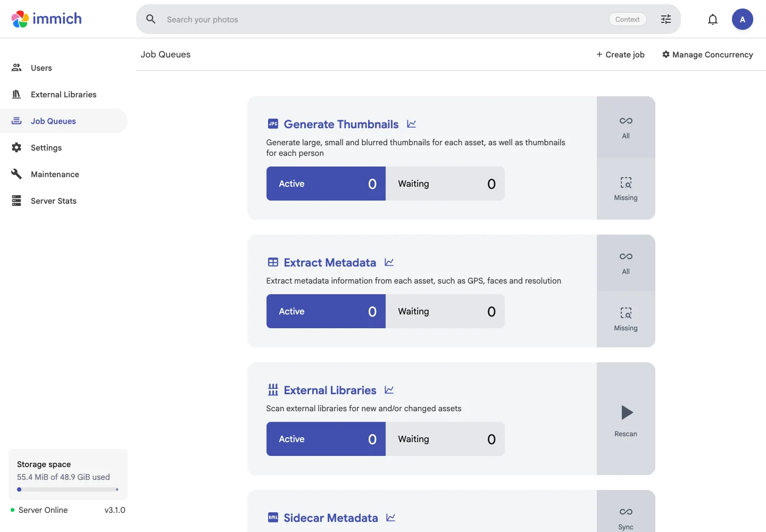
Task: Click the library icon beside External Libraries heading
Action: (x=273, y=390)
